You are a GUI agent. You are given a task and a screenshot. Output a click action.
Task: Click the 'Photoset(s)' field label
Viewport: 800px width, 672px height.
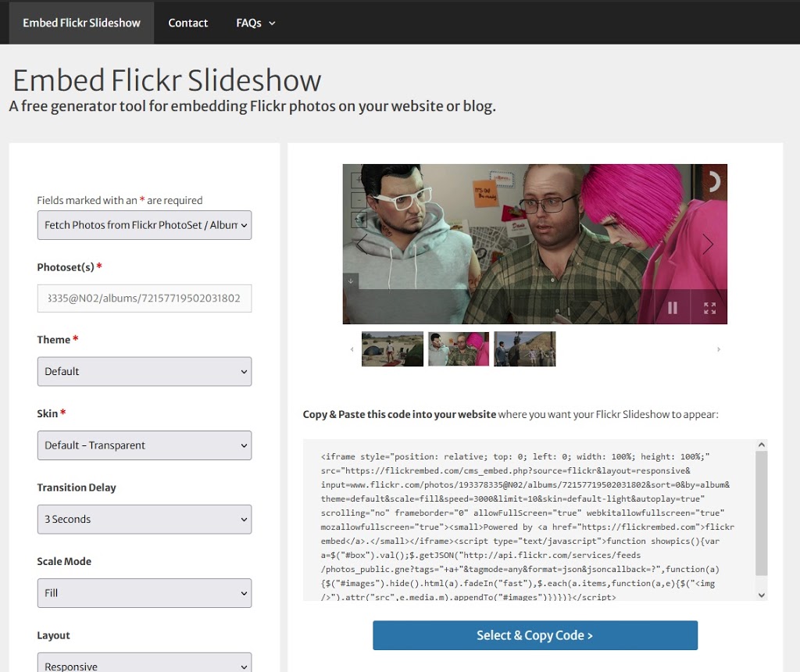[66, 267]
